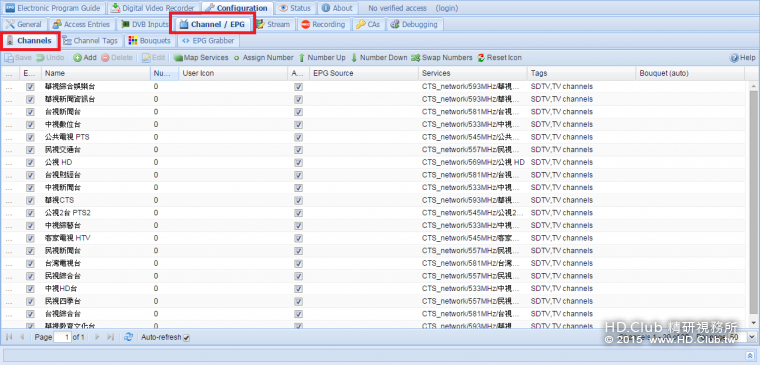Expand details of 公共電視 PTS row
Viewport: 760px width, 365px height.
(9, 138)
